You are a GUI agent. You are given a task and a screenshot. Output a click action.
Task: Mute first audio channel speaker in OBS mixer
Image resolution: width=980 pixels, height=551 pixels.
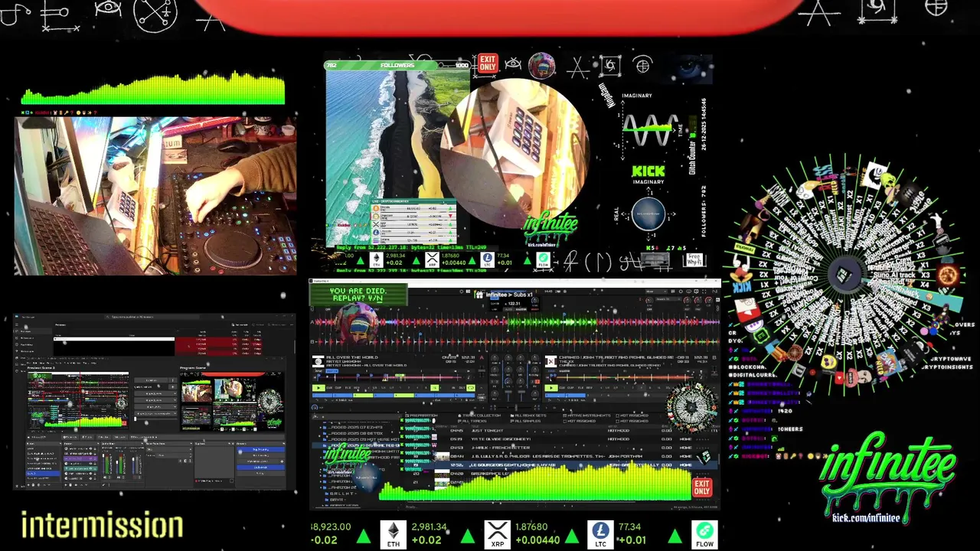coord(104,477)
